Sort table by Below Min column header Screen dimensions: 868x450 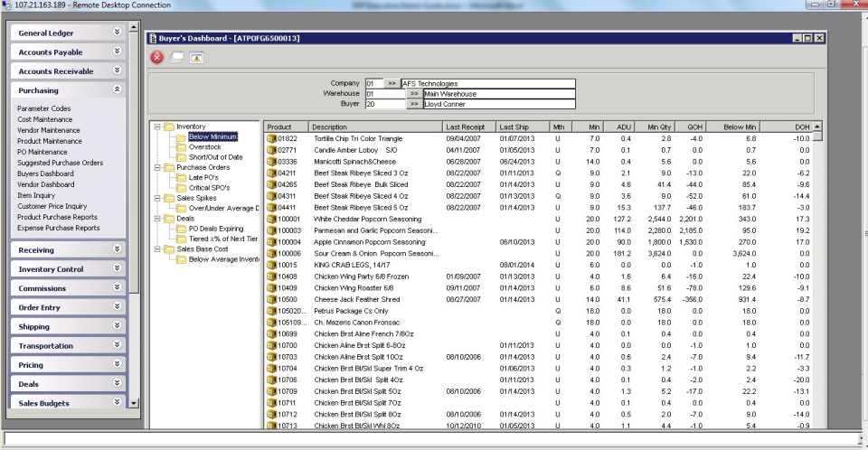pyautogui.click(x=740, y=127)
